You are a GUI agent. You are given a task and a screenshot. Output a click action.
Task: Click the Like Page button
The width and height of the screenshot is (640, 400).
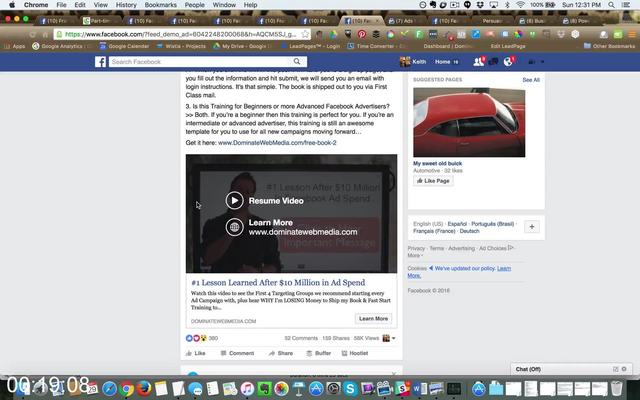(433, 181)
